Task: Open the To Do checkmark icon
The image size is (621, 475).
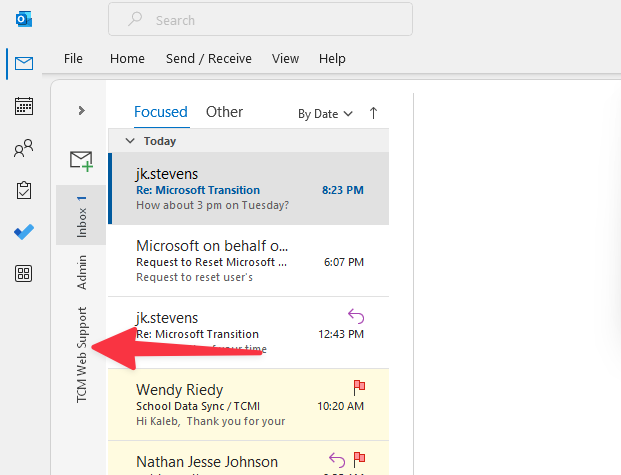Action: 24,232
